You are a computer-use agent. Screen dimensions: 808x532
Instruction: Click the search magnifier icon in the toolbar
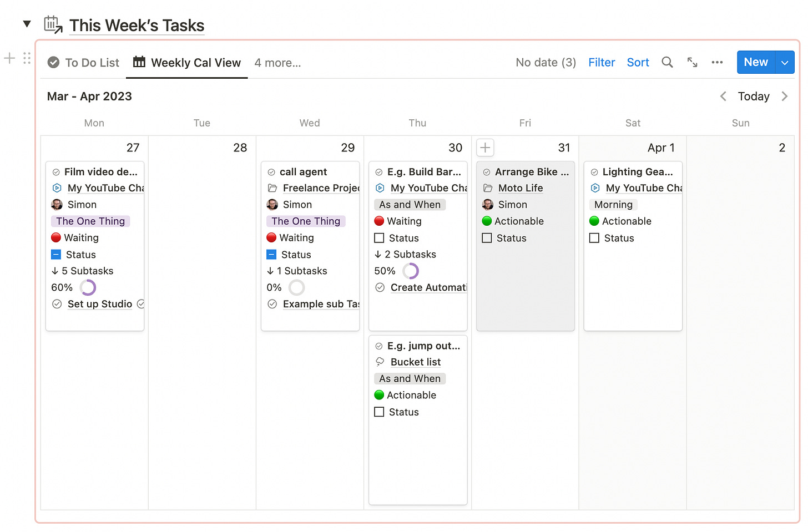pos(667,62)
